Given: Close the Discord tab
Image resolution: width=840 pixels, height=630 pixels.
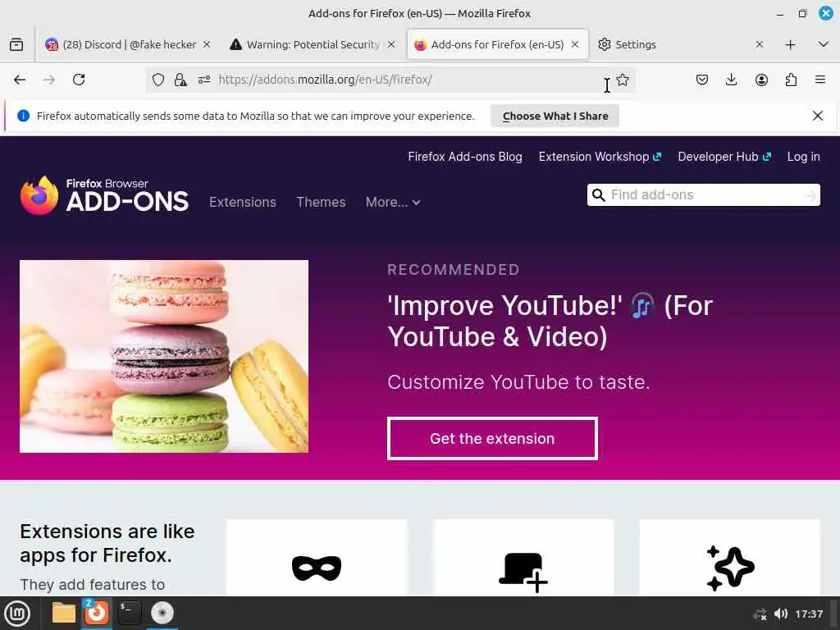Looking at the screenshot, I should click(207, 44).
